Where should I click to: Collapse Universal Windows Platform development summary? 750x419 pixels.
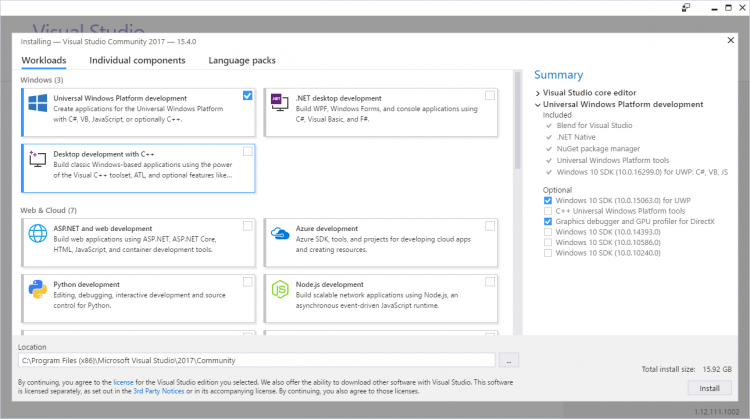click(x=538, y=105)
